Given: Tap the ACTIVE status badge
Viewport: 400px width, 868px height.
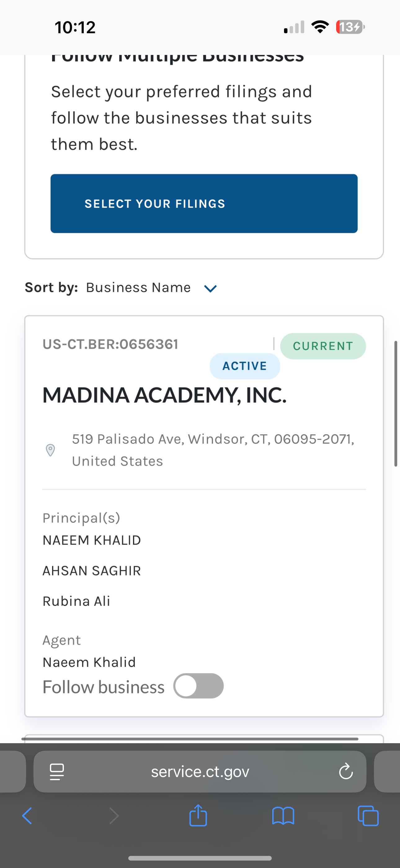Looking at the screenshot, I should coord(245,366).
